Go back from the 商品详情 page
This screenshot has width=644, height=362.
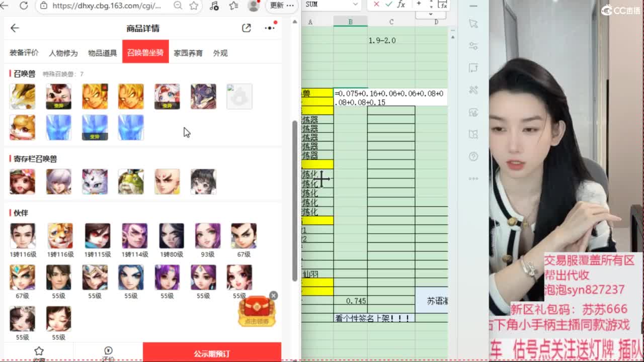15,28
